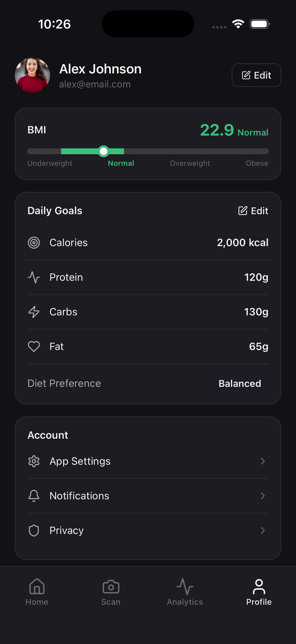This screenshot has width=296, height=644.
Task: Tap the Fat heart icon
Action: pos(34,347)
